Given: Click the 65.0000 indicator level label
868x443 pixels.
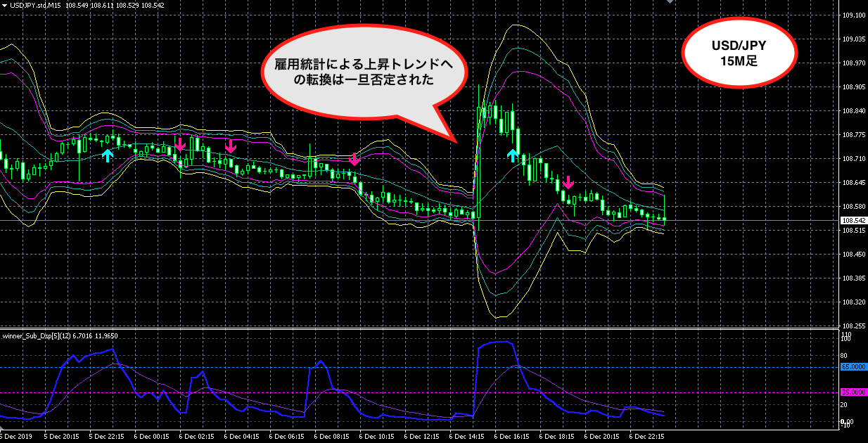Looking at the screenshot, I should (x=853, y=367).
